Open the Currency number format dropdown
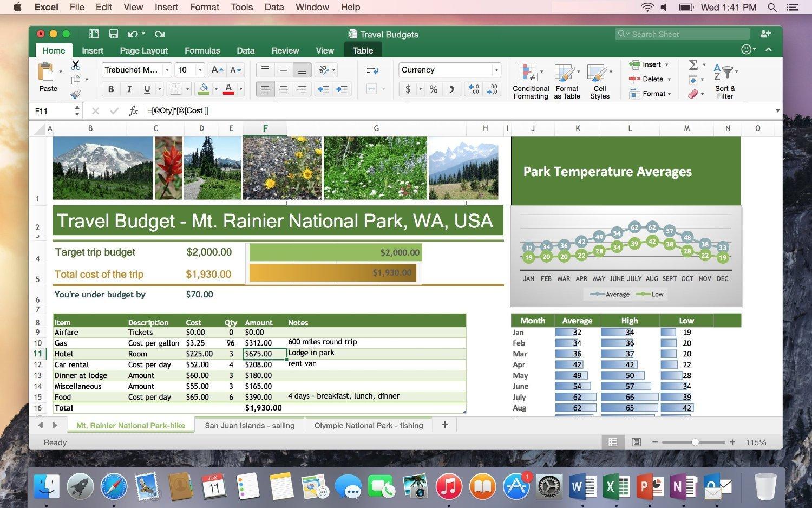Screen dimensions: 812x508 pyautogui.click(x=496, y=69)
